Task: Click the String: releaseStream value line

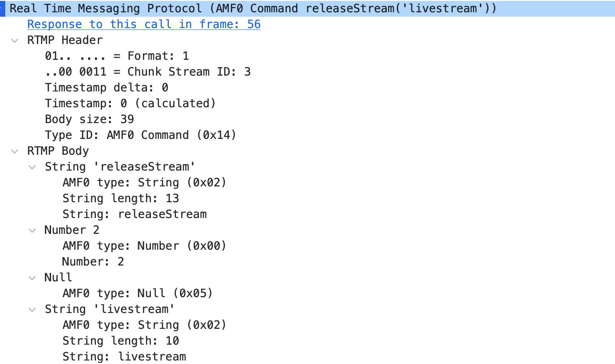Action: [134, 215]
